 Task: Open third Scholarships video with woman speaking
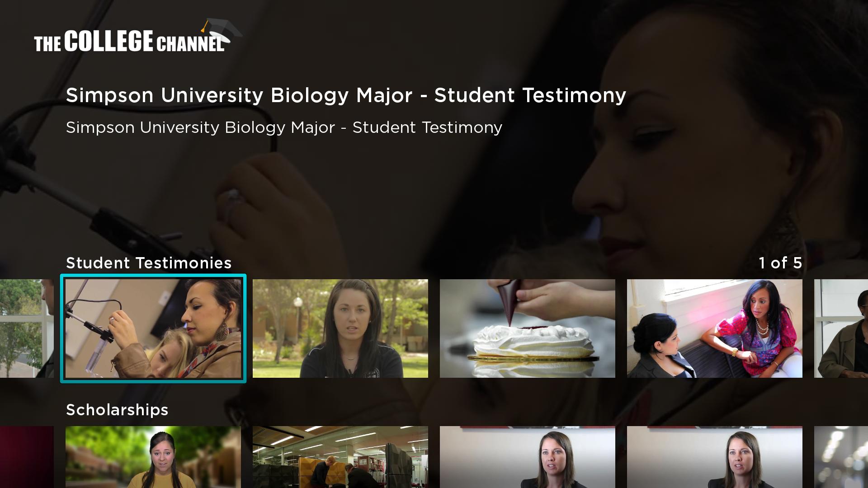[x=528, y=457]
